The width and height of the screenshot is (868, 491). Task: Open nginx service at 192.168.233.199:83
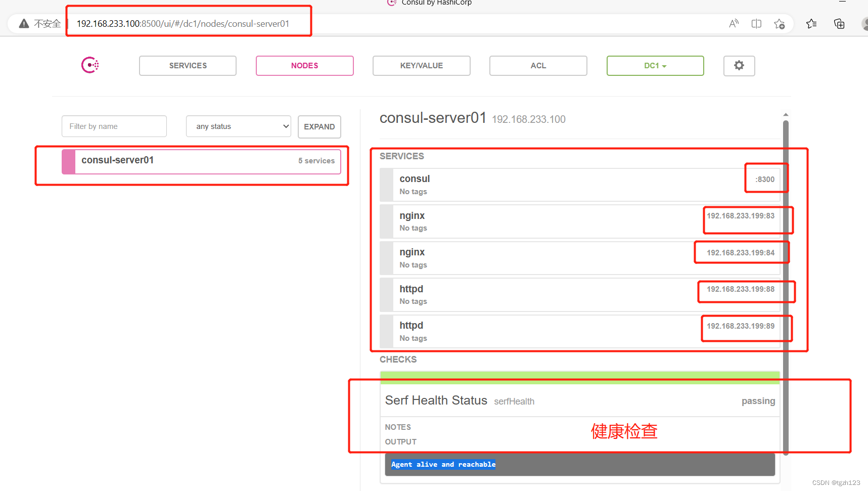(x=748, y=216)
